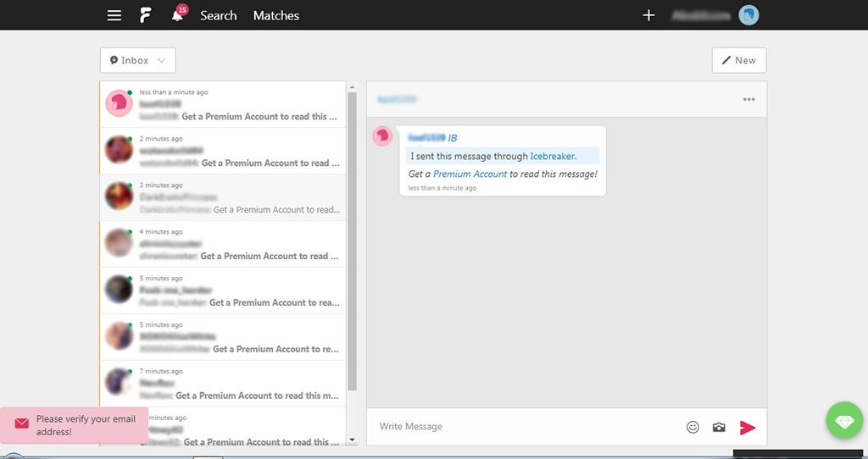Open the Premium Account link in message
Screen dimensions: 868x459
click(x=470, y=174)
